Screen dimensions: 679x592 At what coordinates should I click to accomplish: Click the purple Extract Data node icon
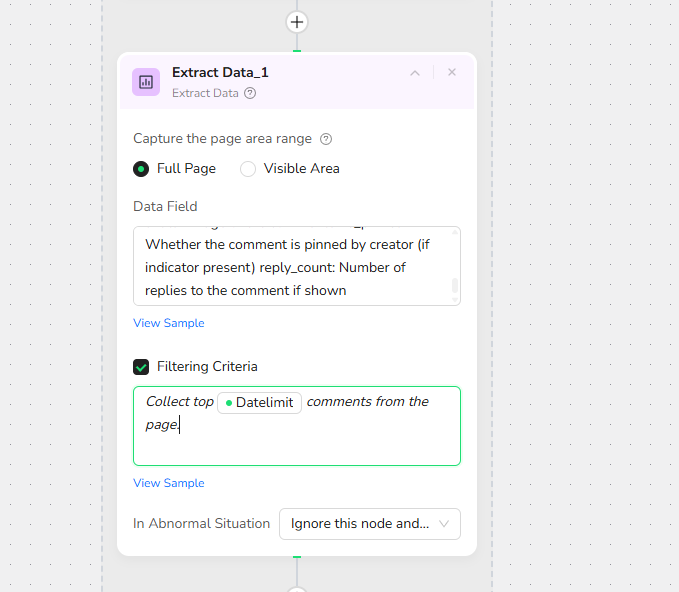coord(146,82)
